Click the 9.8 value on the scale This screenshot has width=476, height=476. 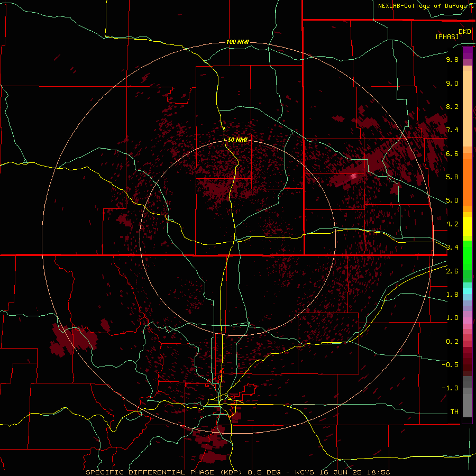click(x=452, y=59)
